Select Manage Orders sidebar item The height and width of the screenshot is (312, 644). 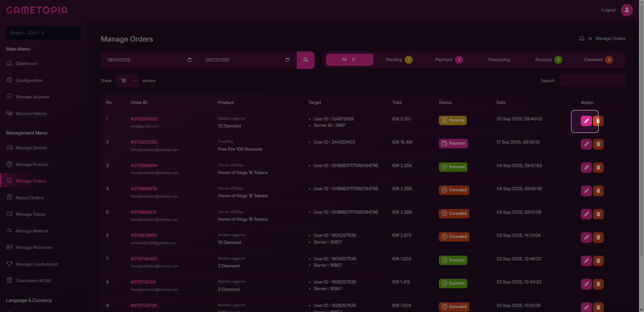(x=31, y=181)
